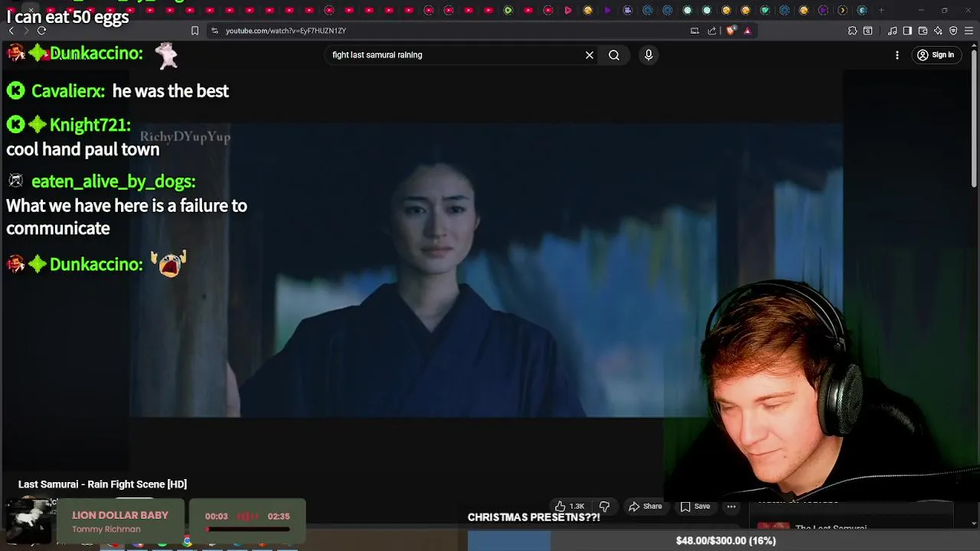Viewport: 980px width, 551px height.
Task: Click the $48.00/$300.00 goal text
Action: [x=726, y=541]
